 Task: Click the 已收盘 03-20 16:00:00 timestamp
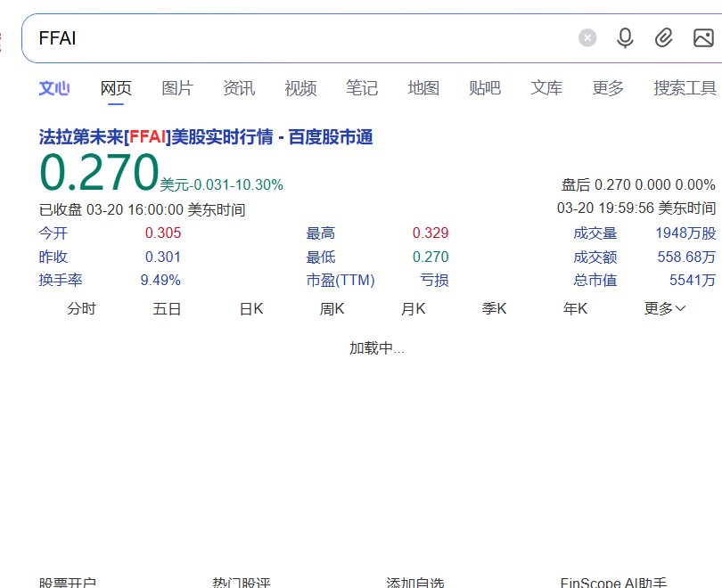coord(143,209)
